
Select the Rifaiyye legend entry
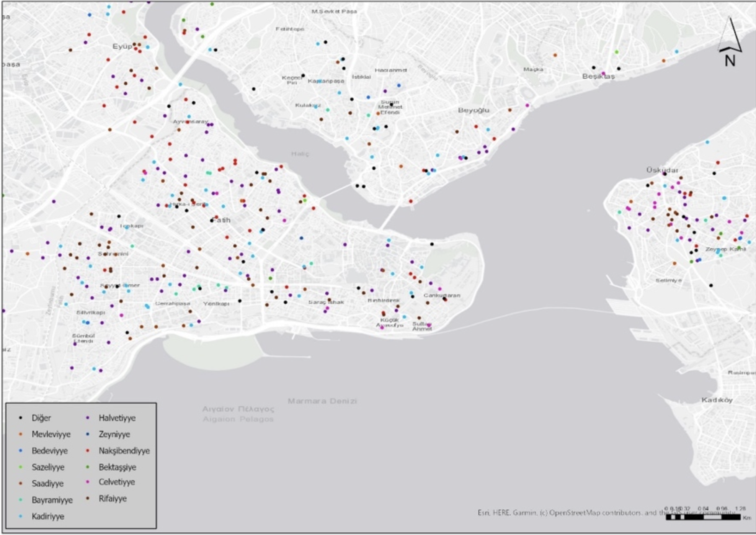[113, 499]
